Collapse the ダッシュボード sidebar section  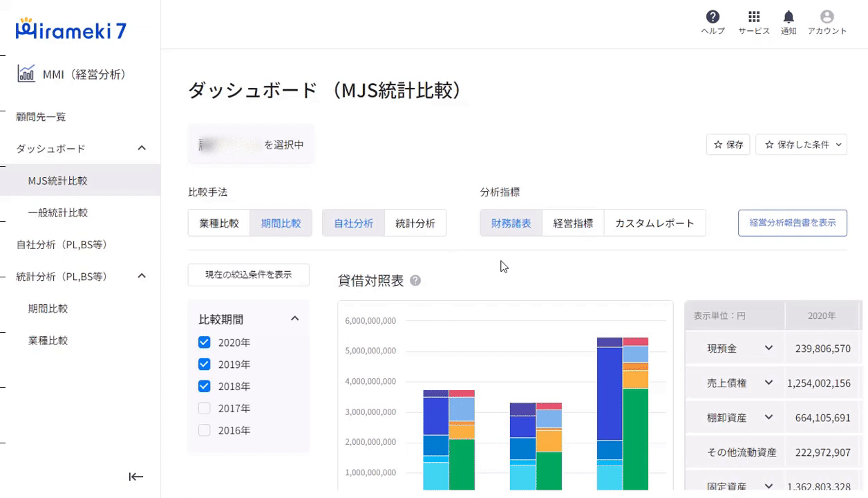coord(142,148)
